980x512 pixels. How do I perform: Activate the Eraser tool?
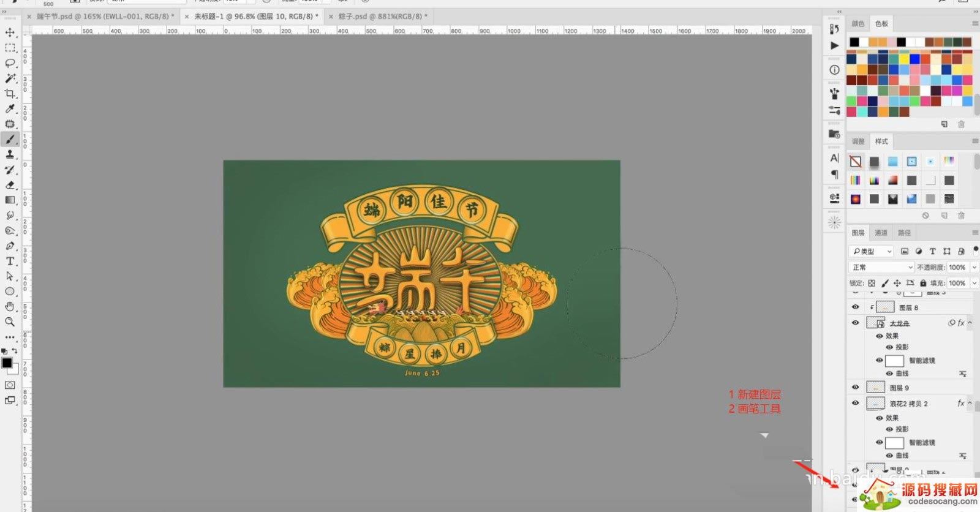[x=10, y=185]
